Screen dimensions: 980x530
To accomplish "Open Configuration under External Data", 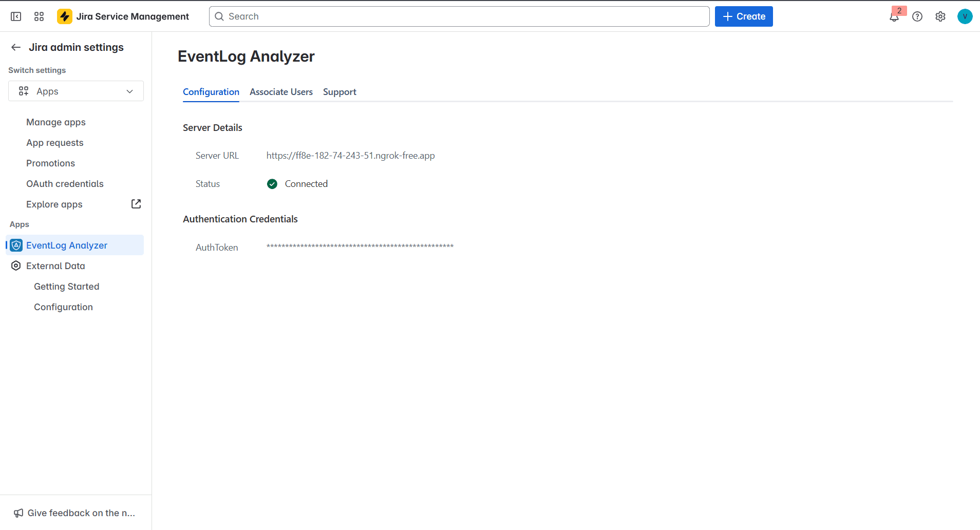I will pyautogui.click(x=63, y=307).
